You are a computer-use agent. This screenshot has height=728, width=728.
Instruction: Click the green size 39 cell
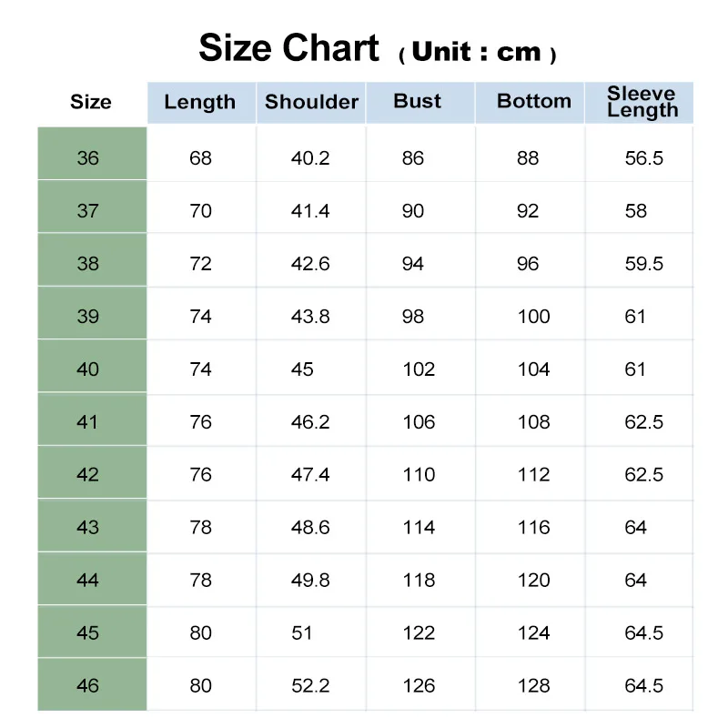click(x=88, y=317)
